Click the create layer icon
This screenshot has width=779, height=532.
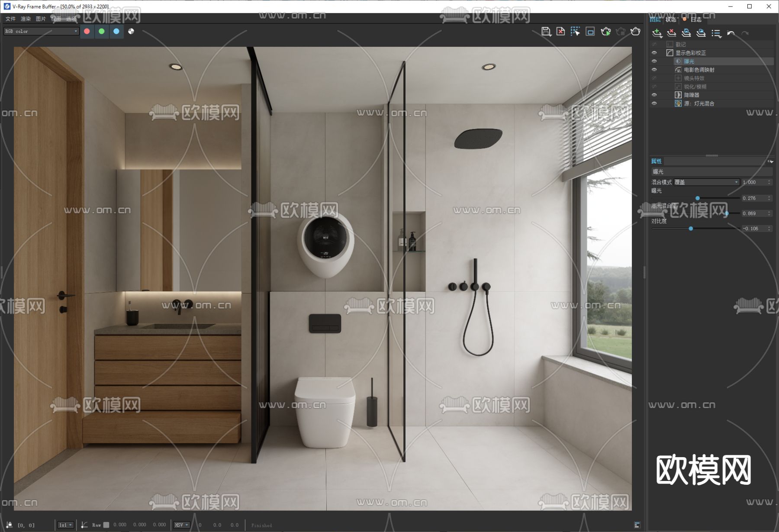[657, 33]
